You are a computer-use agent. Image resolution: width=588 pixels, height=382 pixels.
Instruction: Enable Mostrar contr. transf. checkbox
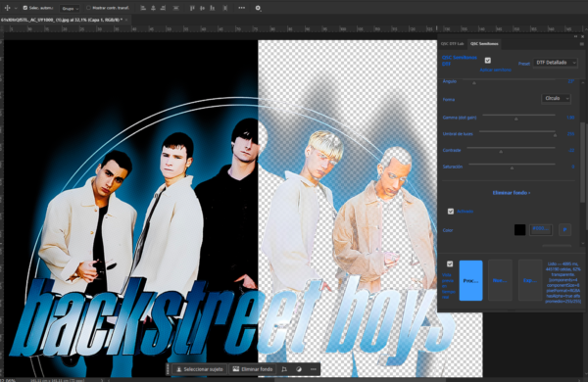tap(88, 8)
